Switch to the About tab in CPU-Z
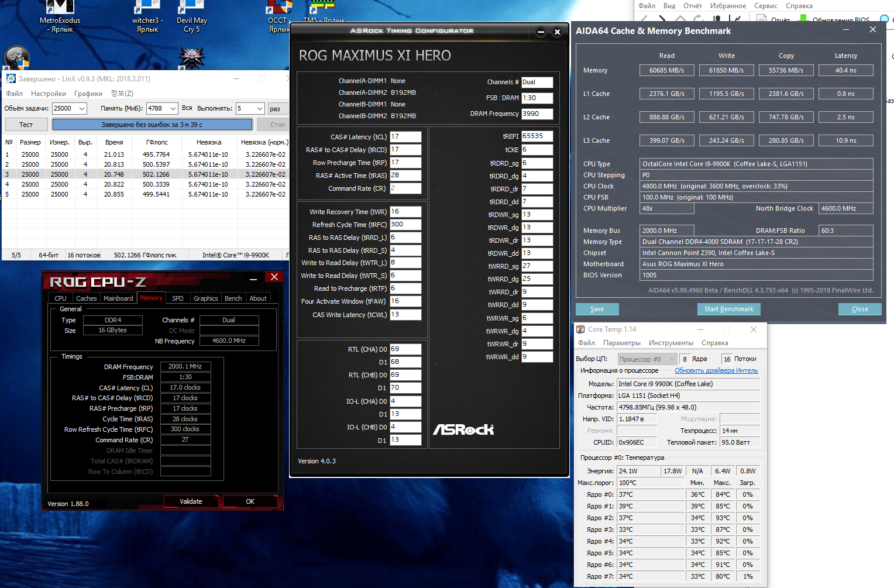Viewport: 894px width, 588px height. (x=258, y=298)
